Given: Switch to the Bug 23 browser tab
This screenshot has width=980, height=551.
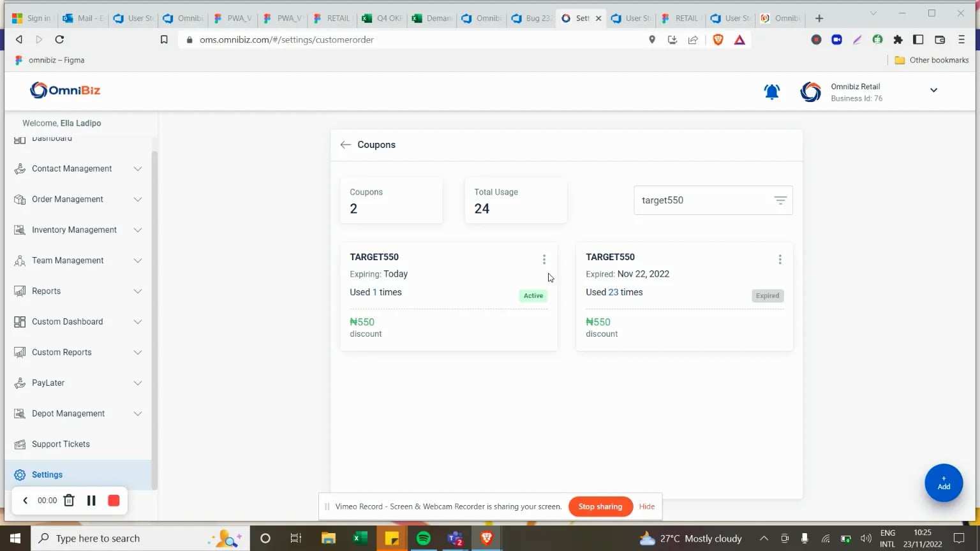Looking at the screenshot, I should 531,18.
